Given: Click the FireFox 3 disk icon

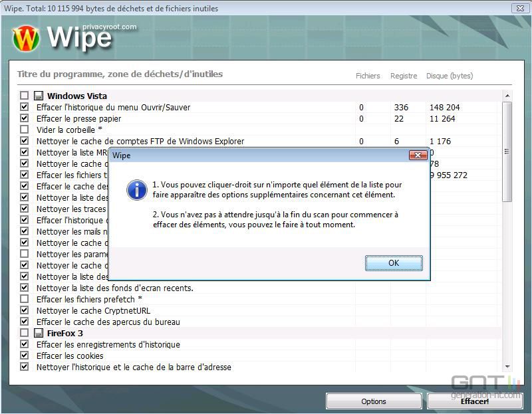Looking at the screenshot, I should click(39, 333).
